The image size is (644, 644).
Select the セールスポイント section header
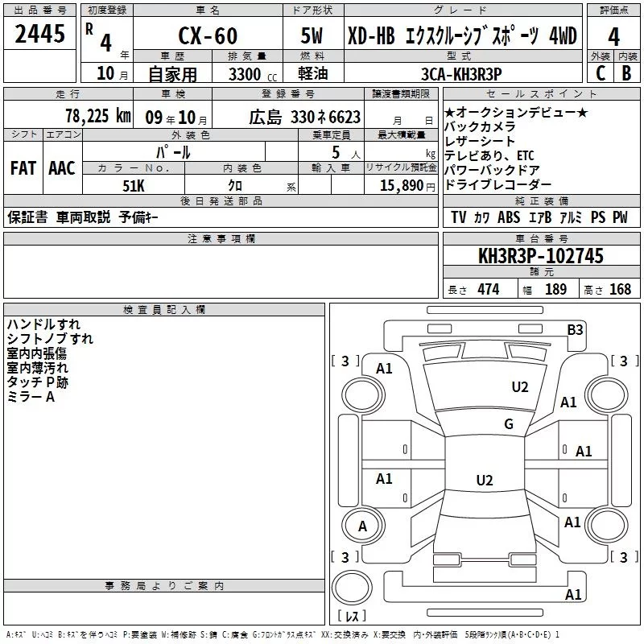pos(541,93)
